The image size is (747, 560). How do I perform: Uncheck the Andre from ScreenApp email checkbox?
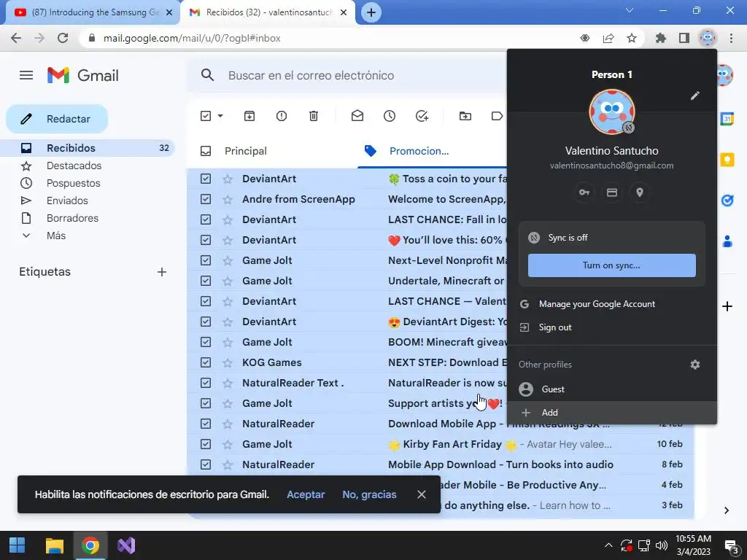point(205,199)
